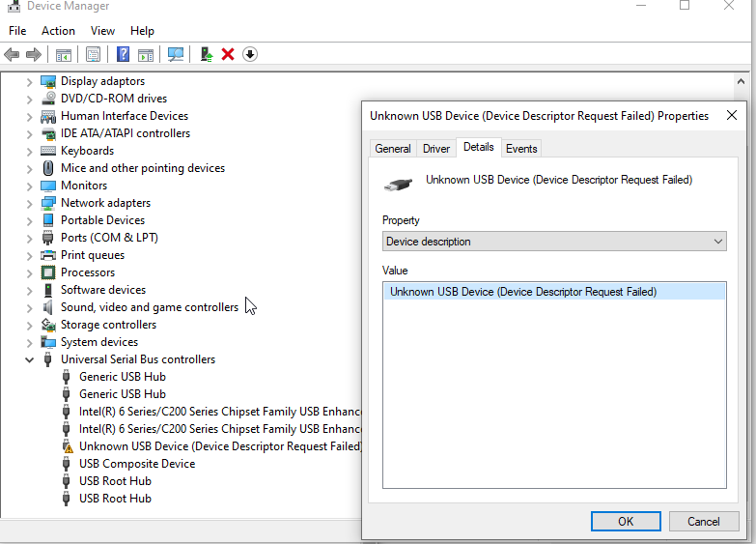Click the Keyboards category icon

48,151
